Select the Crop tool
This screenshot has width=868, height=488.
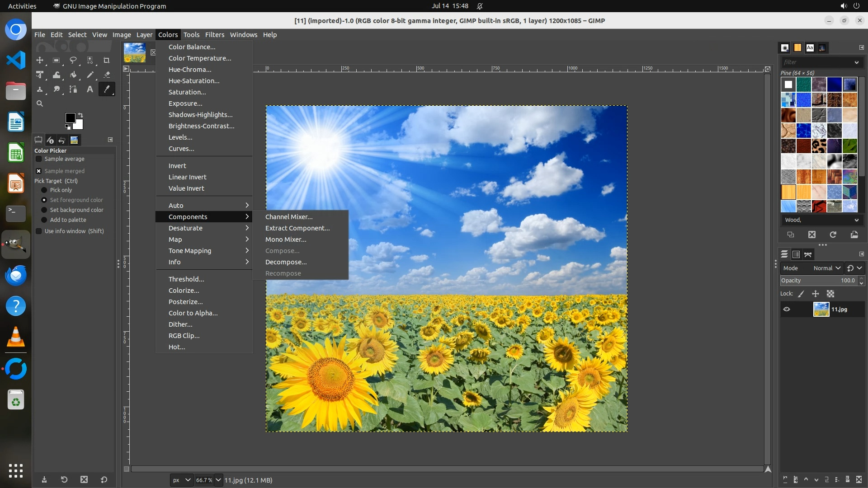pos(107,60)
